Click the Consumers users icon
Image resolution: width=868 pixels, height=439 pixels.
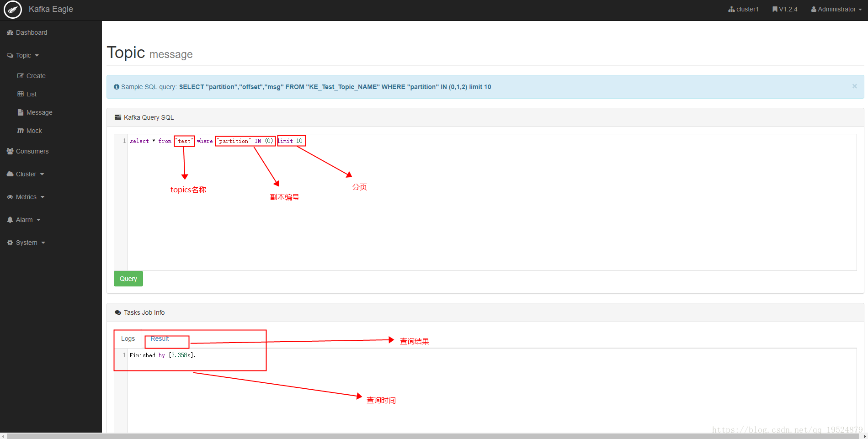coord(10,151)
